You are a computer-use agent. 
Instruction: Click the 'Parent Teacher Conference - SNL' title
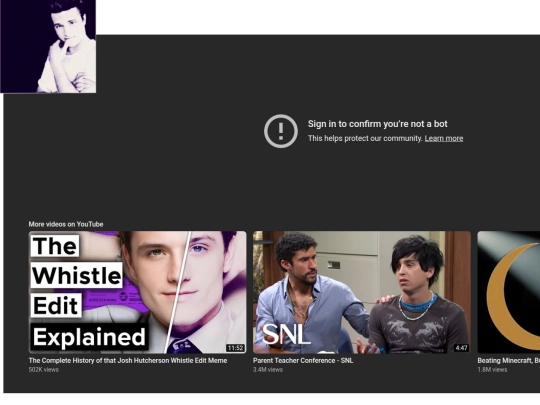(303, 361)
